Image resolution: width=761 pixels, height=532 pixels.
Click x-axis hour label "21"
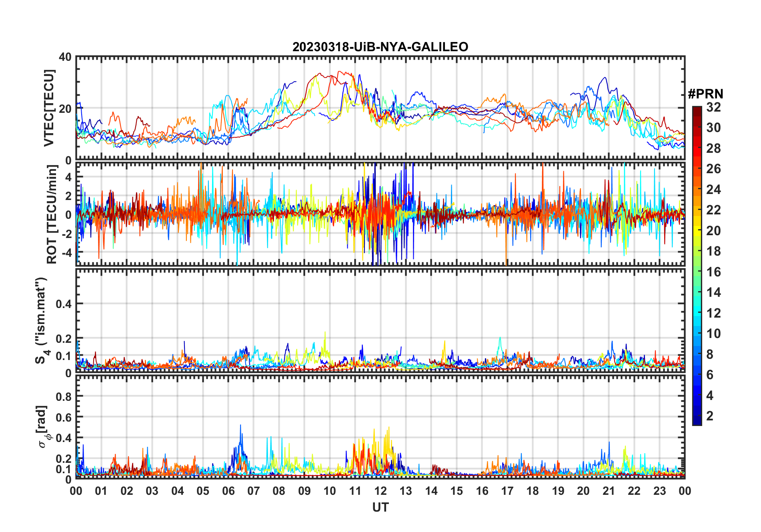point(609,491)
